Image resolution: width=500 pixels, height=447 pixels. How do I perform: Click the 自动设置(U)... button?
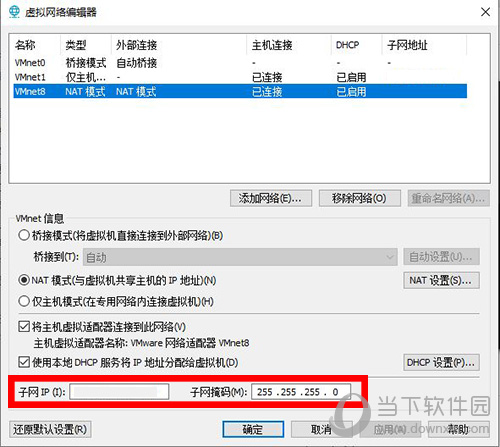[x=441, y=257]
